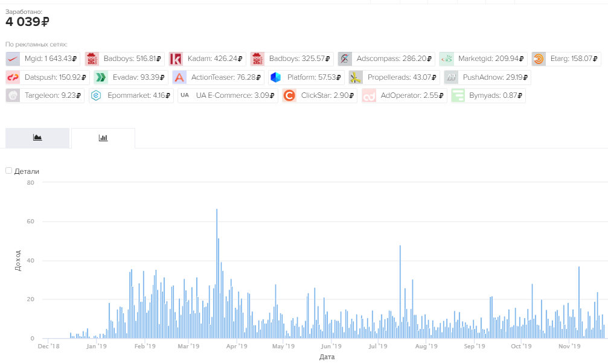
Task: Click the ActionTeaser logo icon
Action: [x=179, y=77]
